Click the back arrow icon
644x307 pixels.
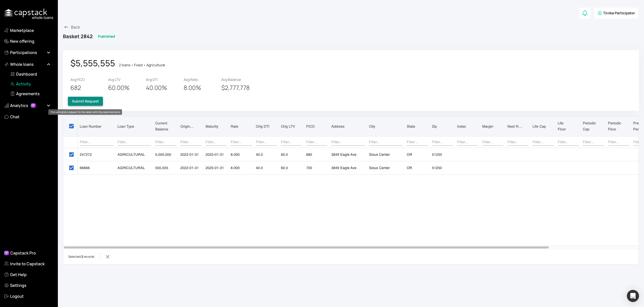coord(66,27)
